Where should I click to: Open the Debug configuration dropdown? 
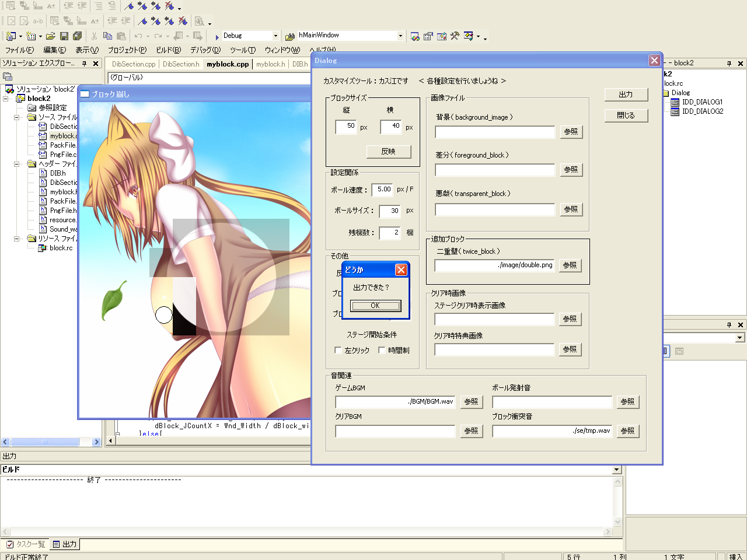pos(275,36)
